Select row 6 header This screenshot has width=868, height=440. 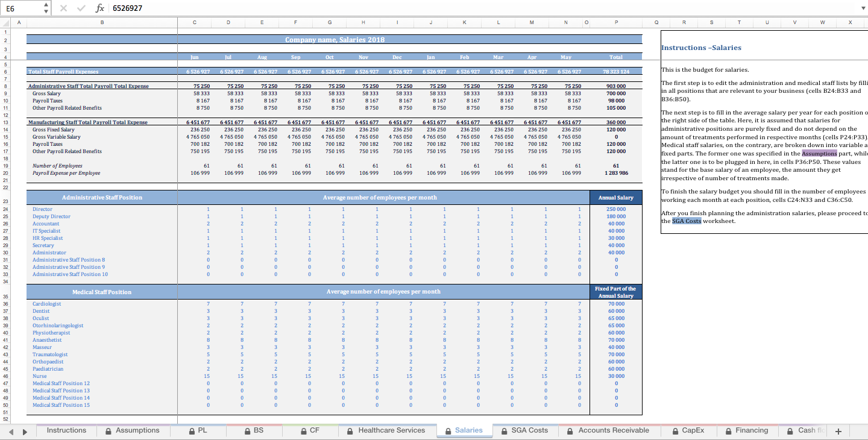point(5,72)
